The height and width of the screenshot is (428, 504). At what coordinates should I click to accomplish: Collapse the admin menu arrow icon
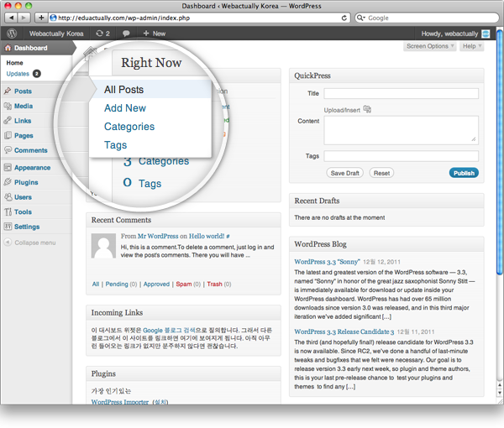pos(8,242)
